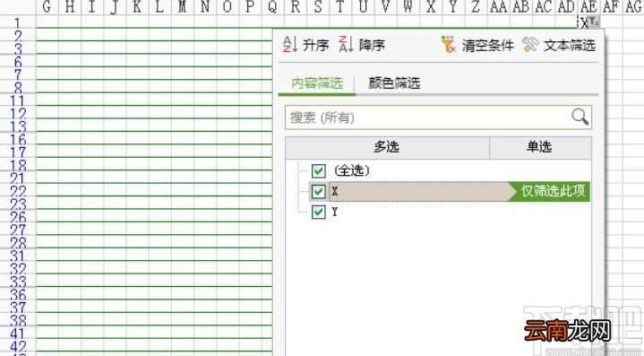
Task: Uncheck the Y item checkbox
Action: [318, 212]
